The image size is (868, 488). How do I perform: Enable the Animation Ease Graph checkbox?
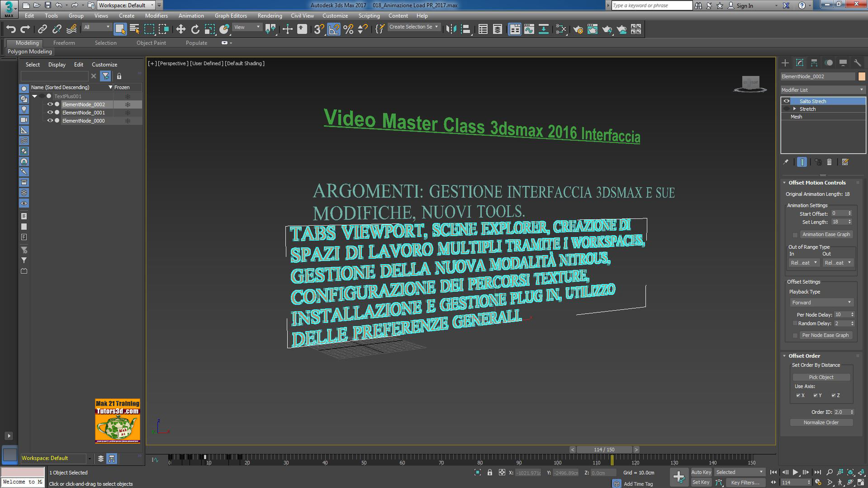(795, 235)
